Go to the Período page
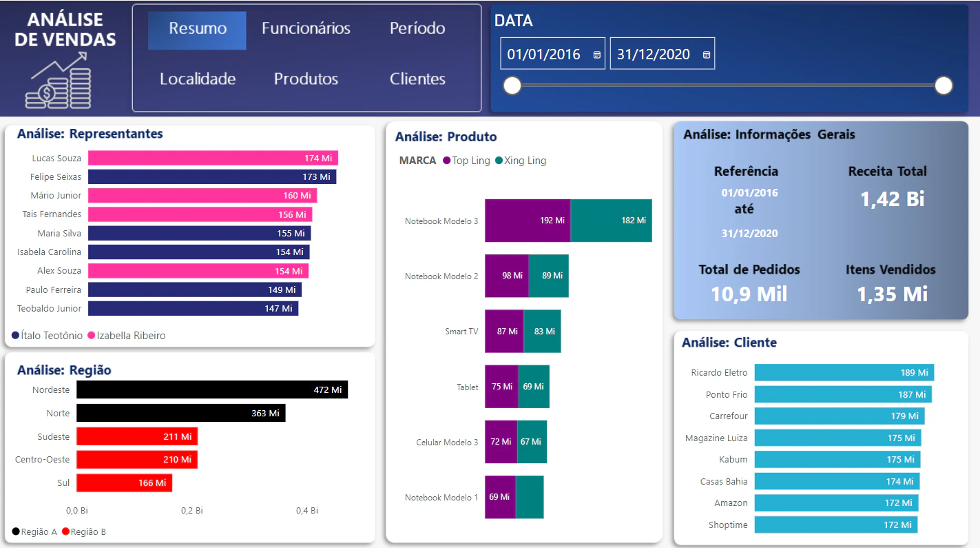This screenshot has height=548, width=980. coord(417,28)
